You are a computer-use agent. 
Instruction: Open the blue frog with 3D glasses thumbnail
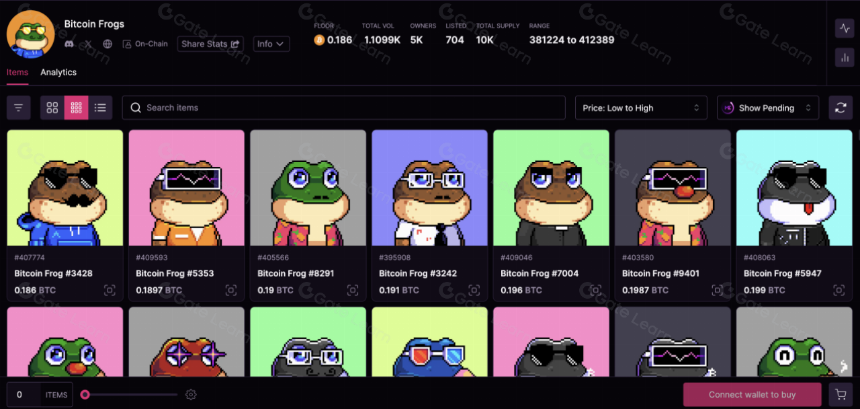pyautogui.click(x=430, y=342)
